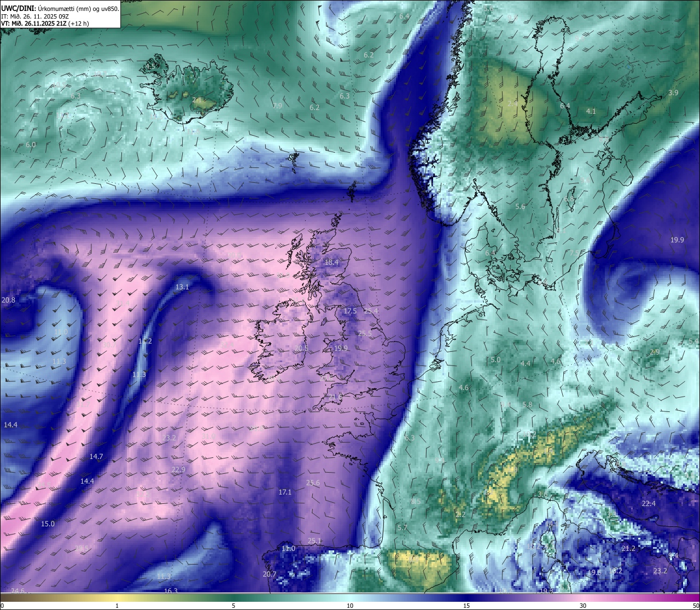The width and height of the screenshot is (700, 610).
Task: Click the 7.9 value label
Action: pos(277,106)
